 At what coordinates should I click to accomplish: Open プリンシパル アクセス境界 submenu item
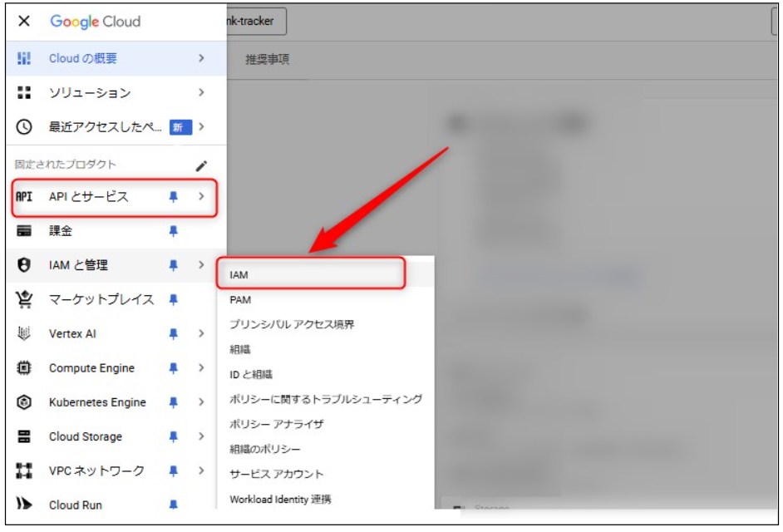(x=326, y=325)
